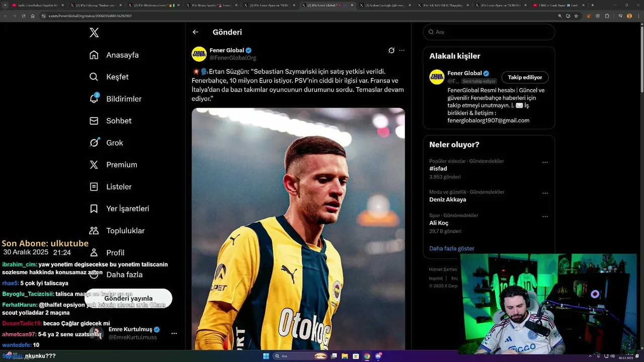
Task: Bookmark this page with the star icon
Action: [576, 16]
